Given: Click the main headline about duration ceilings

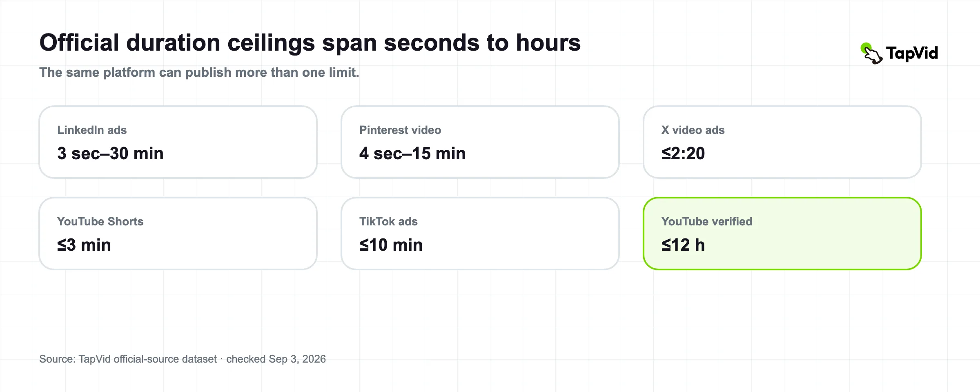Looking at the screenshot, I should tap(310, 43).
